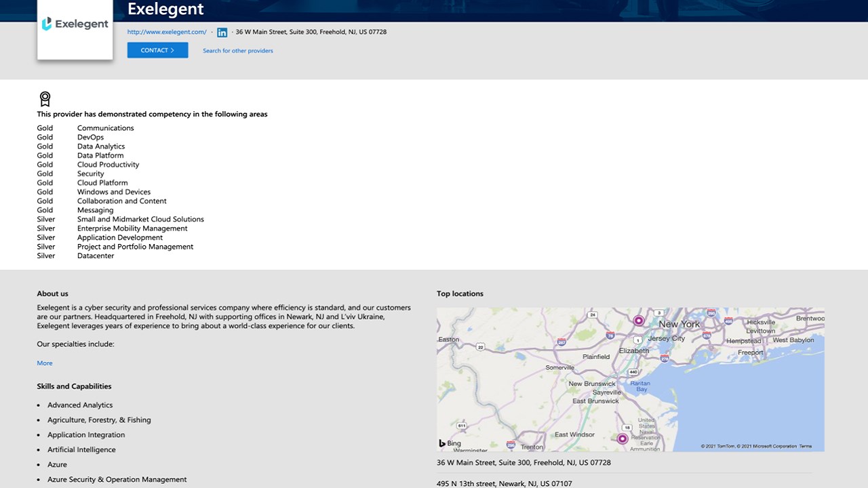The image size is (868, 488).
Task: Click the 36 W Main Street address below map
Action: [524, 463]
